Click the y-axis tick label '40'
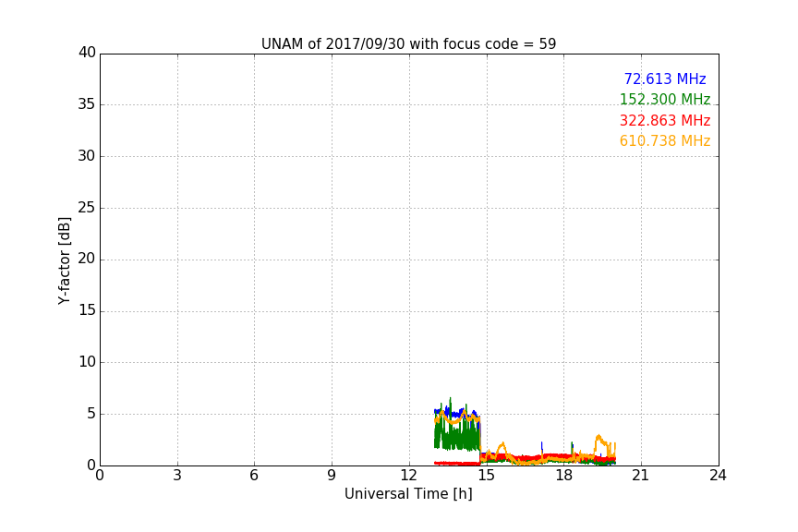This screenshot has width=798, height=532. pos(87,53)
